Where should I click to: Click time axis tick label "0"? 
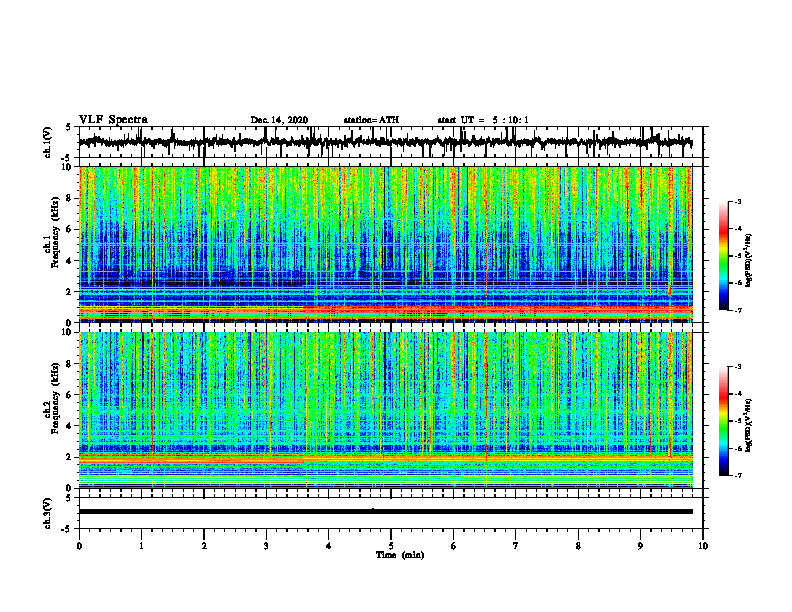point(79,546)
